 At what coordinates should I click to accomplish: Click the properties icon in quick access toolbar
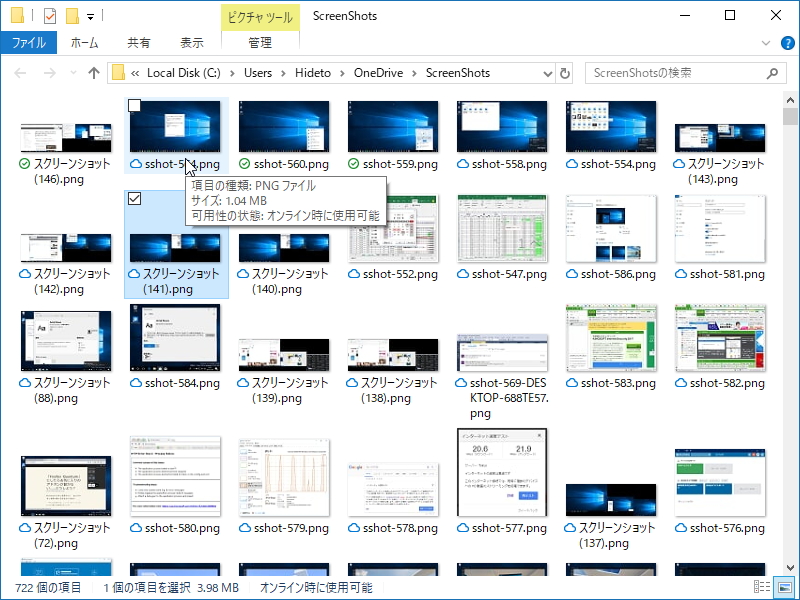click(x=49, y=15)
